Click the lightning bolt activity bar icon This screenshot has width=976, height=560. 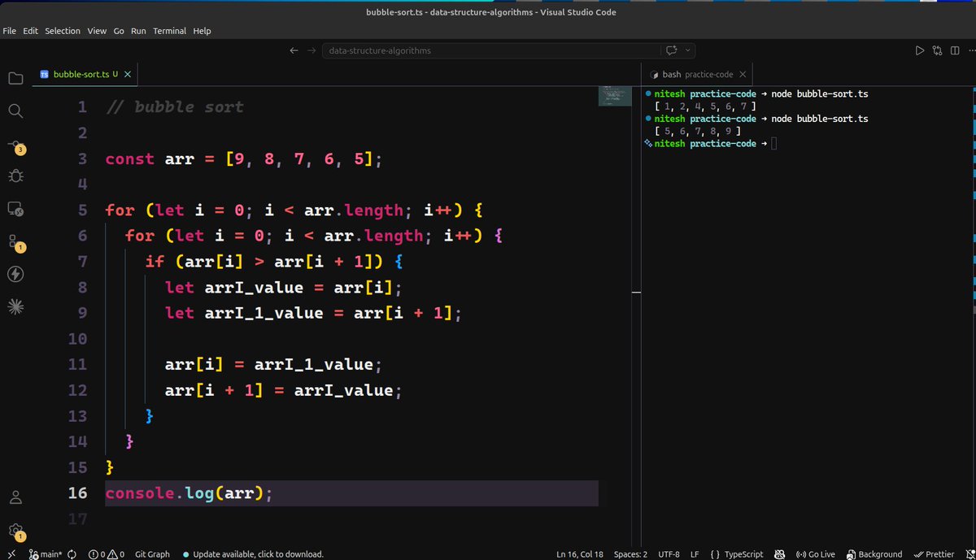[15, 274]
